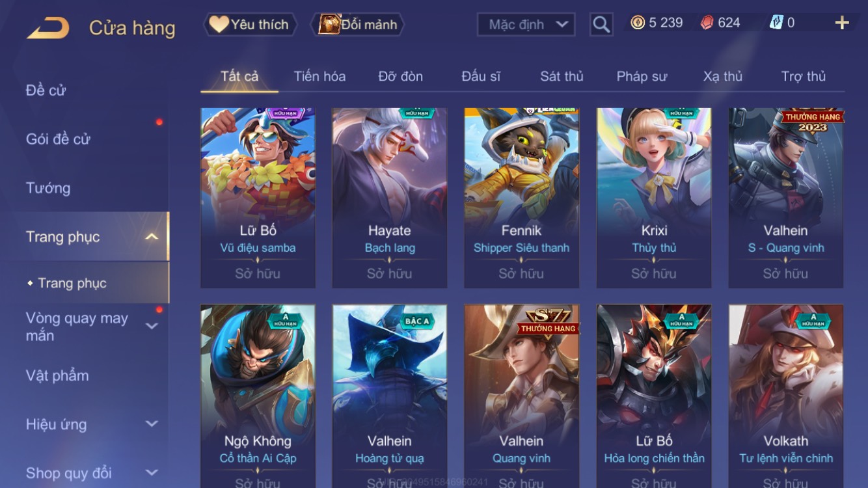Tap the gold coin balance icon

tap(638, 23)
